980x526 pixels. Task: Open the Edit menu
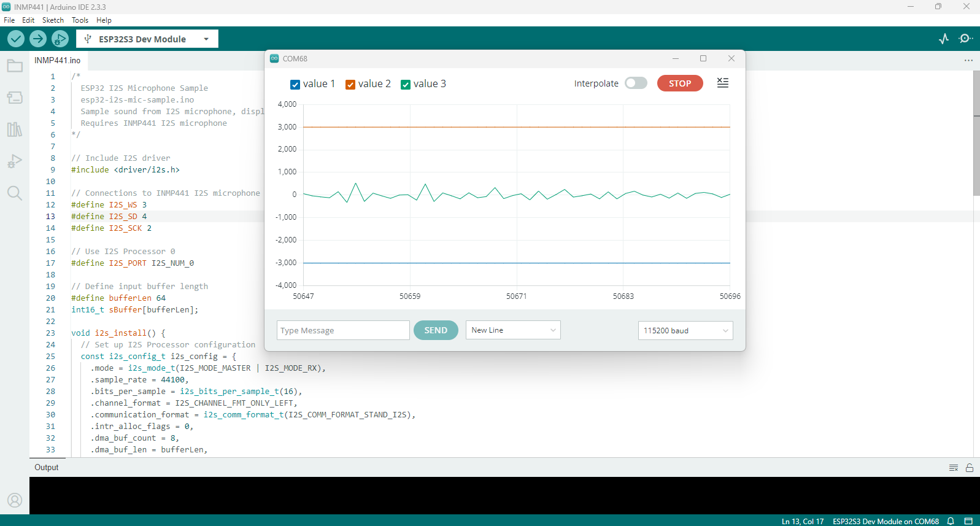28,20
